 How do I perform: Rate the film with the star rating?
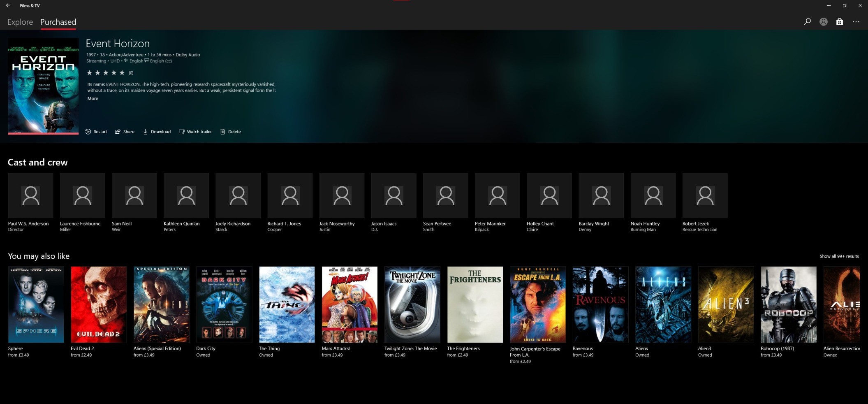click(x=106, y=73)
